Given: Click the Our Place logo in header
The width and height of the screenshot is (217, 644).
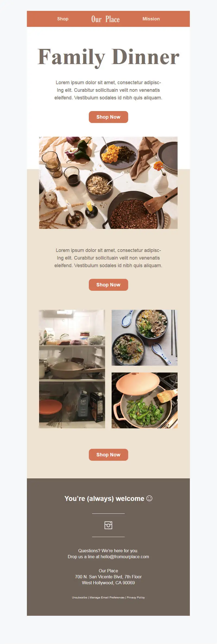Looking at the screenshot, I should (105, 19).
